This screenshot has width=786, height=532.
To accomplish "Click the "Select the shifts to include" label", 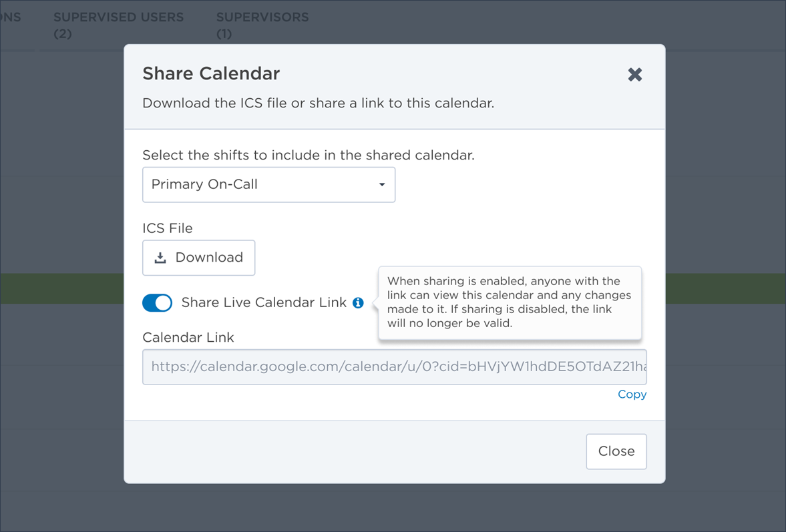I will [309, 156].
